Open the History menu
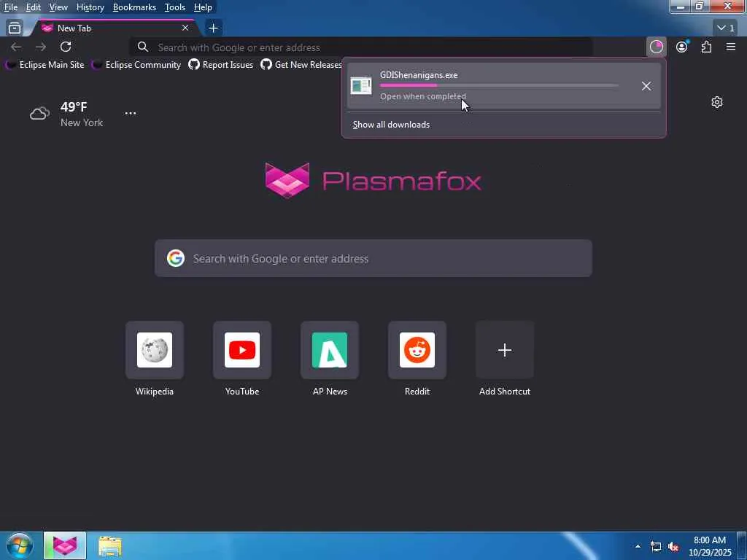 90,7
